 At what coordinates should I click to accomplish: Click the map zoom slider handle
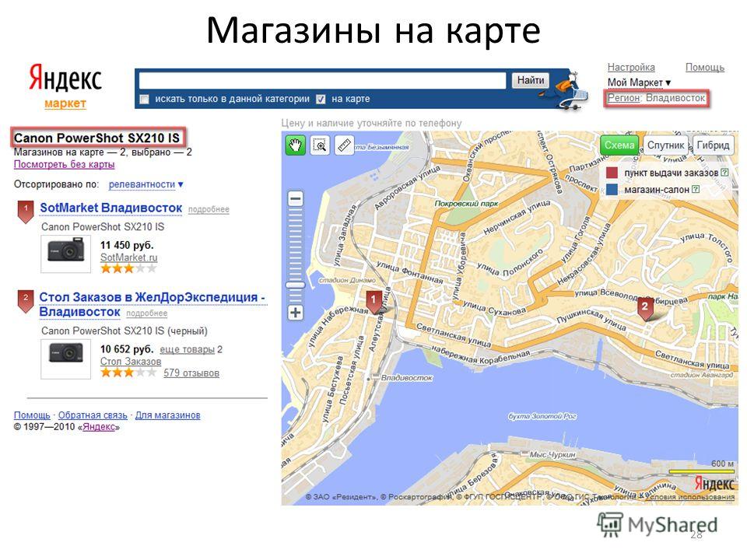[x=296, y=285]
